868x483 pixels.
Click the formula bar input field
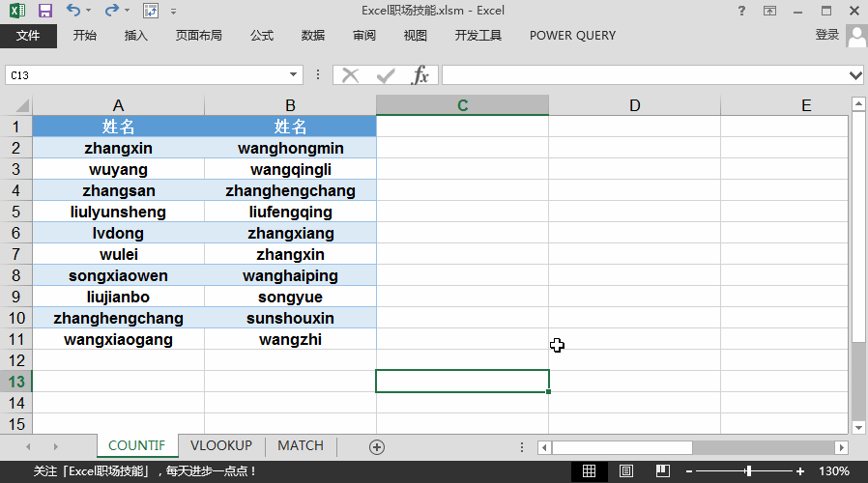[x=645, y=74]
